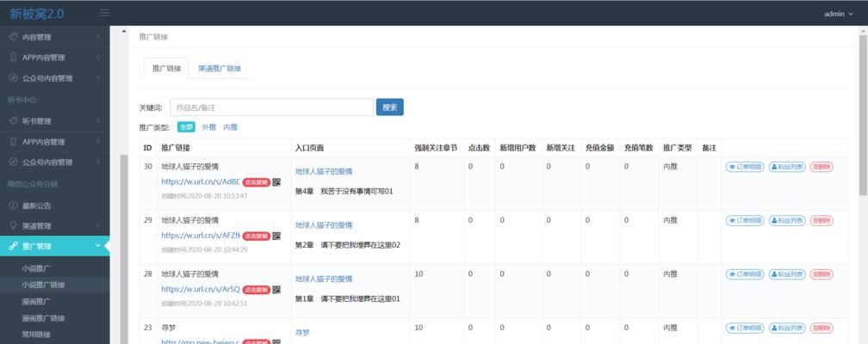Click the main page vertical scrollbar
This screenshot has width=868, height=344.
click(863, 114)
